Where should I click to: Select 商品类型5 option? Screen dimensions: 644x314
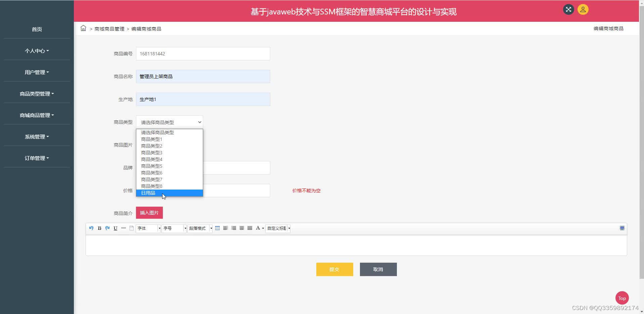(170, 166)
